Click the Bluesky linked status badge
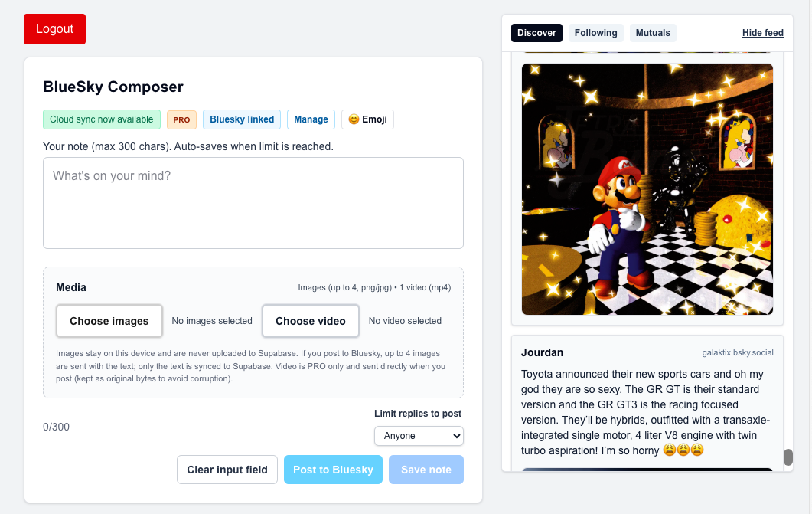The height and width of the screenshot is (514, 812). [241, 119]
